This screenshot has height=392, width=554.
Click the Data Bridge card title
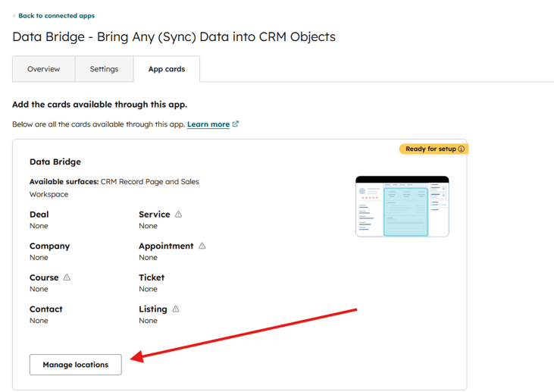coord(55,162)
